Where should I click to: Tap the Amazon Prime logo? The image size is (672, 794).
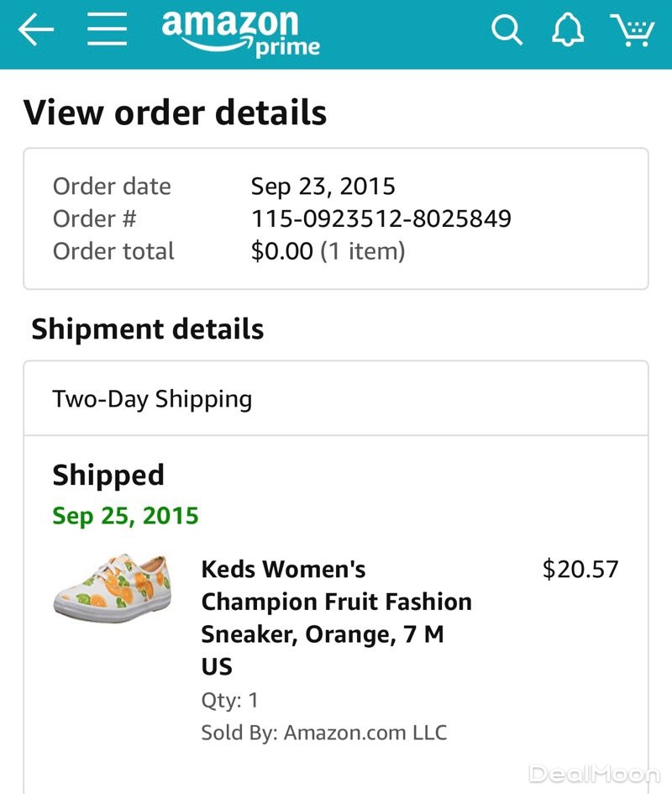point(241,34)
